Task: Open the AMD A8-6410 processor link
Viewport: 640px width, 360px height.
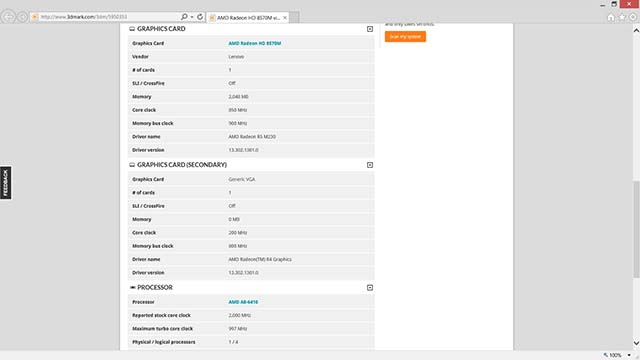Action: 243,302
